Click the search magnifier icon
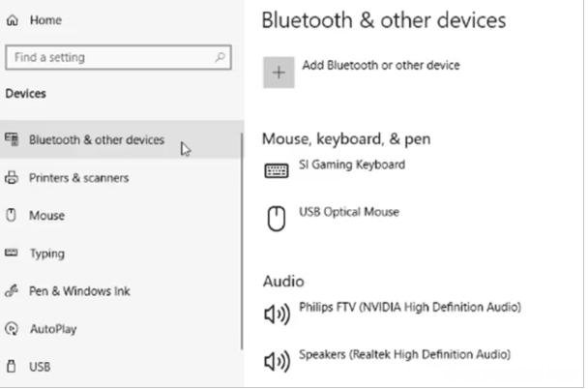Screen dimensions: 588x389 220,57
